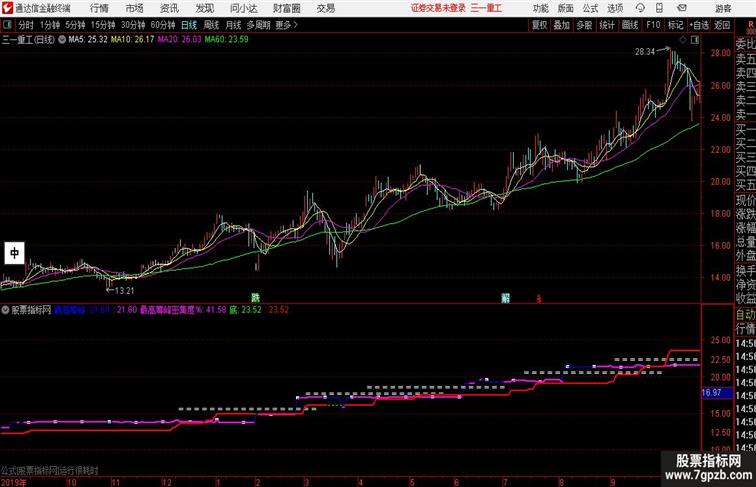Click the diamond icon at chart top-right

click(683, 40)
